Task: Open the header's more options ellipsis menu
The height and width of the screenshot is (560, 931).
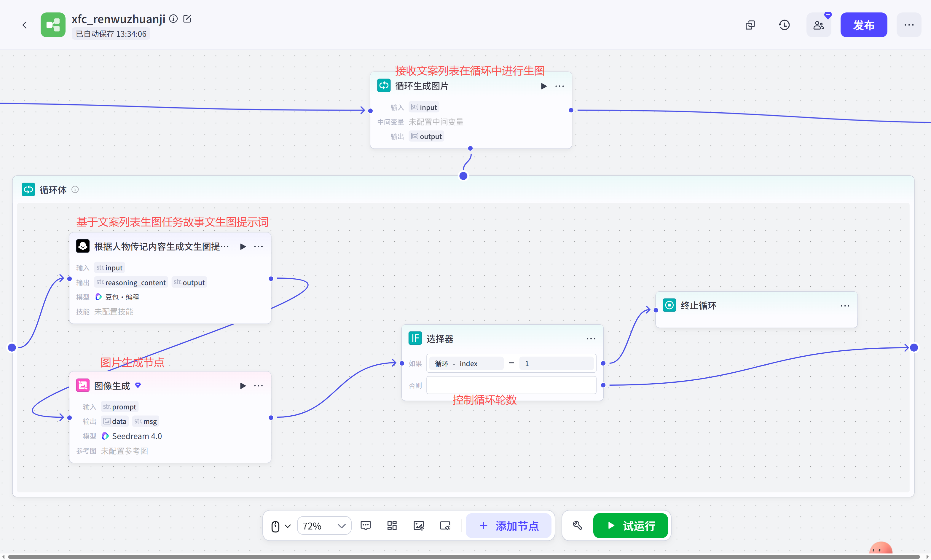Action: point(909,25)
